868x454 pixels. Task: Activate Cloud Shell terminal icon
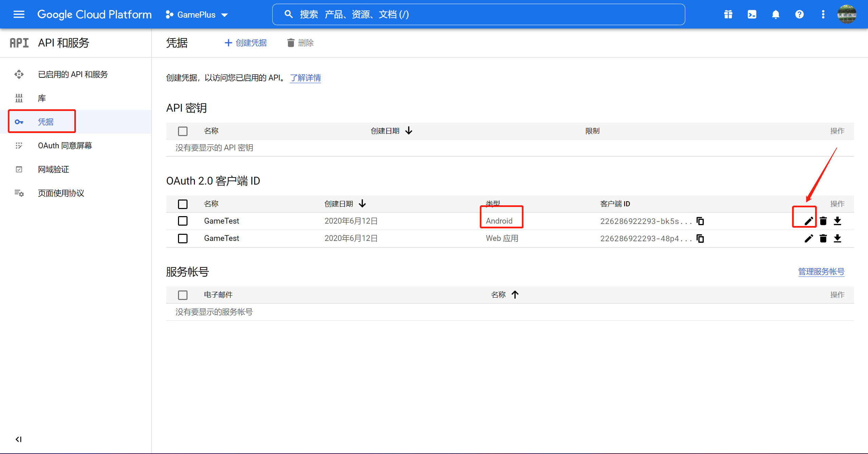click(x=752, y=14)
